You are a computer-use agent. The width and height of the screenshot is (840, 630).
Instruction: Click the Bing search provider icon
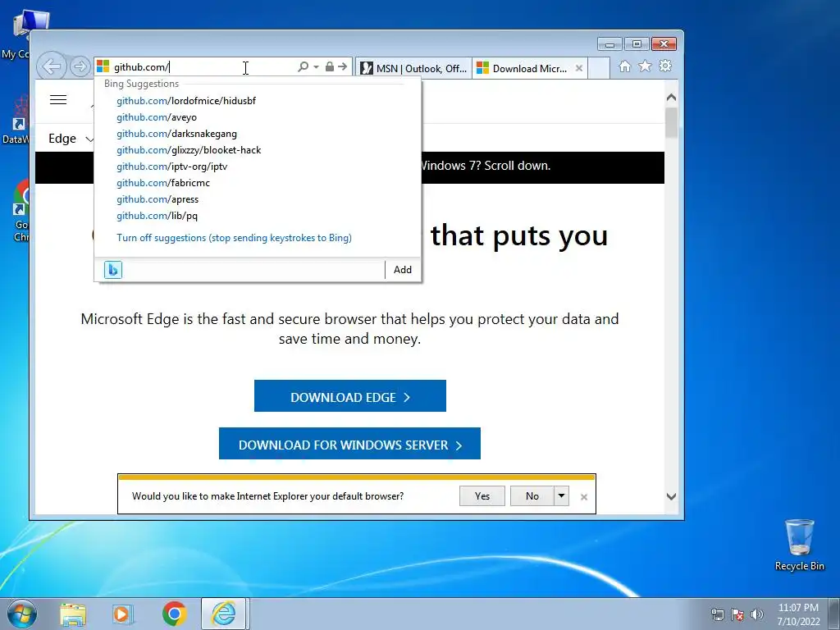pos(113,269)
